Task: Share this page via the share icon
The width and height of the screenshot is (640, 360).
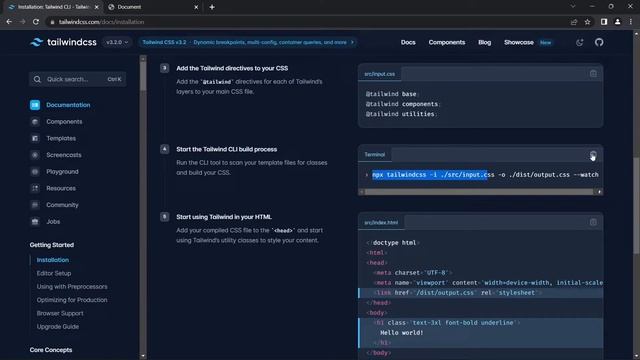Action: tap(574, 22)
